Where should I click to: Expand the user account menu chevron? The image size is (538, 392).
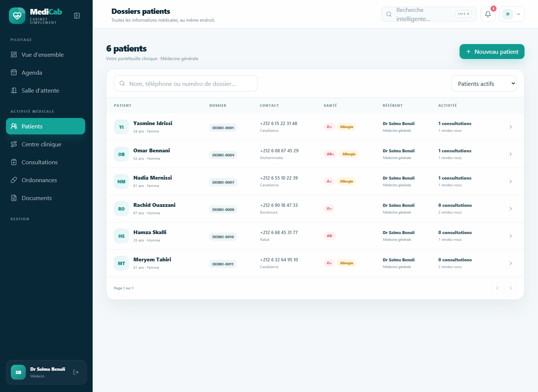click(x=519, y=14)
